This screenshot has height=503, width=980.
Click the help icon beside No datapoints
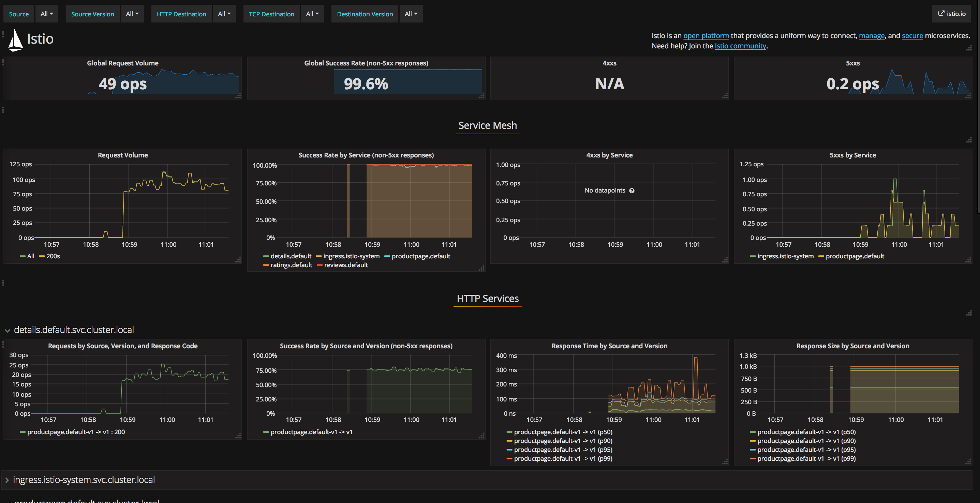(632, 190)
